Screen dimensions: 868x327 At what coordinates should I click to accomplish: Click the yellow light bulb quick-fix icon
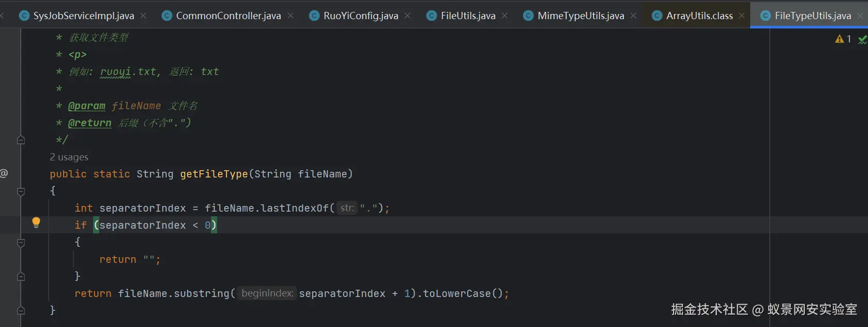pos(36,222)
